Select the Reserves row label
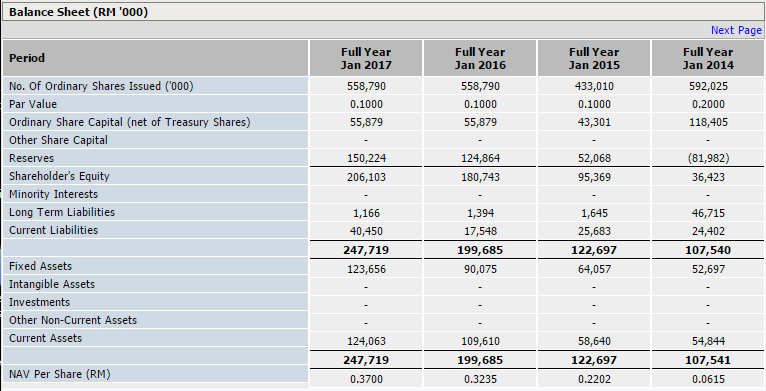The height and width of the screenshot is (391, 766). click(x=31, y=158)
